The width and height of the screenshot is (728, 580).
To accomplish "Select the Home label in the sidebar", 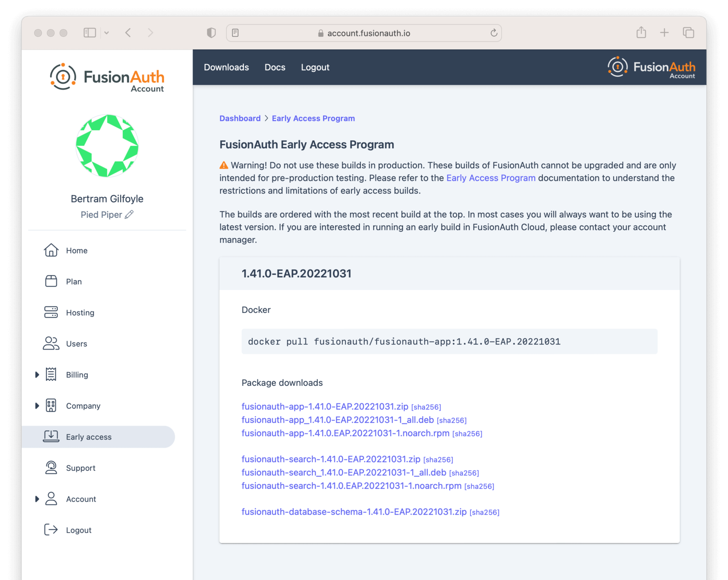I will click(76, 251).
